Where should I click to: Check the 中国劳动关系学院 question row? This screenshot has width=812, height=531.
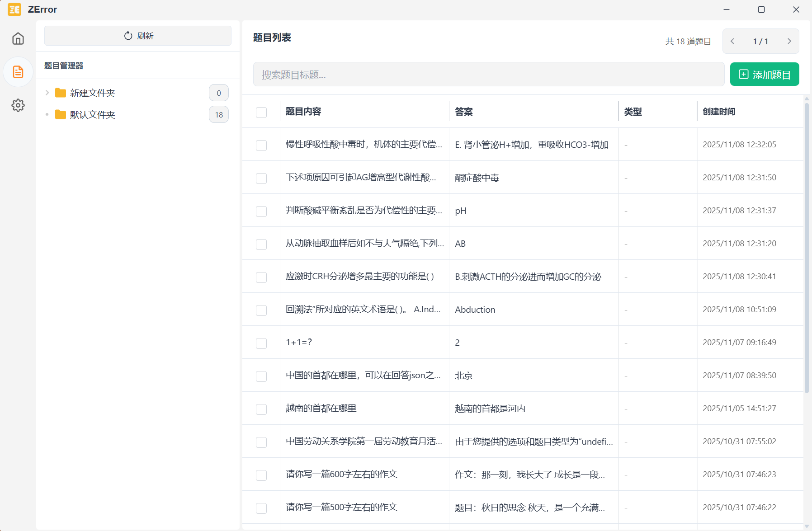coord(261,442)
